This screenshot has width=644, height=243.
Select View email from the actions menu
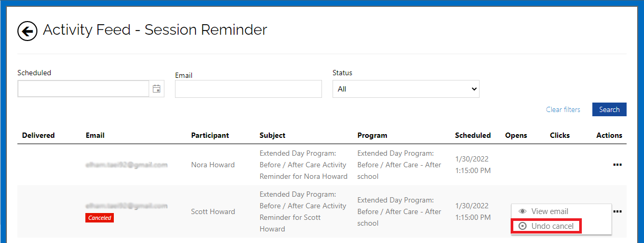tap(550, 211)
